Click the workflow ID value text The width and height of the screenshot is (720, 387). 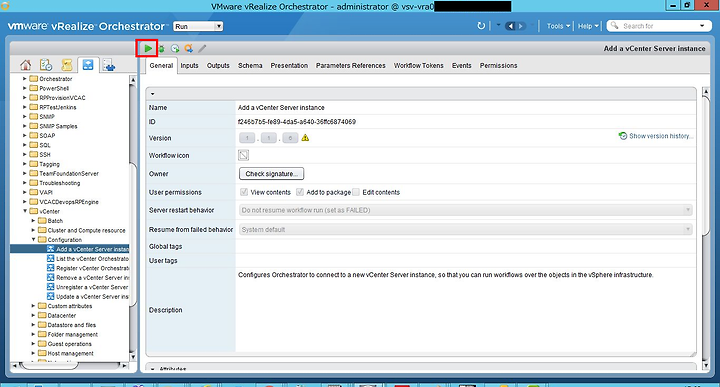[x=297, y=122]
